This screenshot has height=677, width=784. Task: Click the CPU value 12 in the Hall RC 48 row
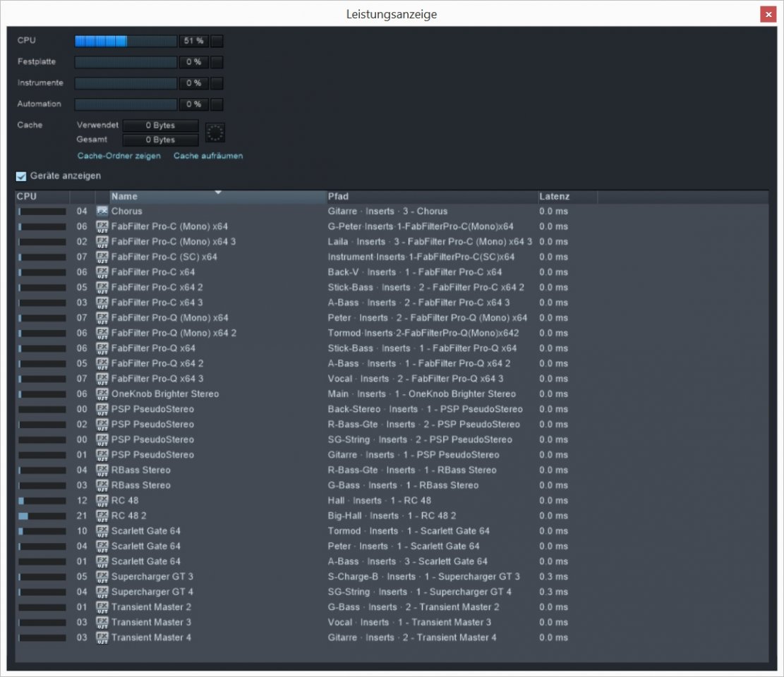coord(82,501)
